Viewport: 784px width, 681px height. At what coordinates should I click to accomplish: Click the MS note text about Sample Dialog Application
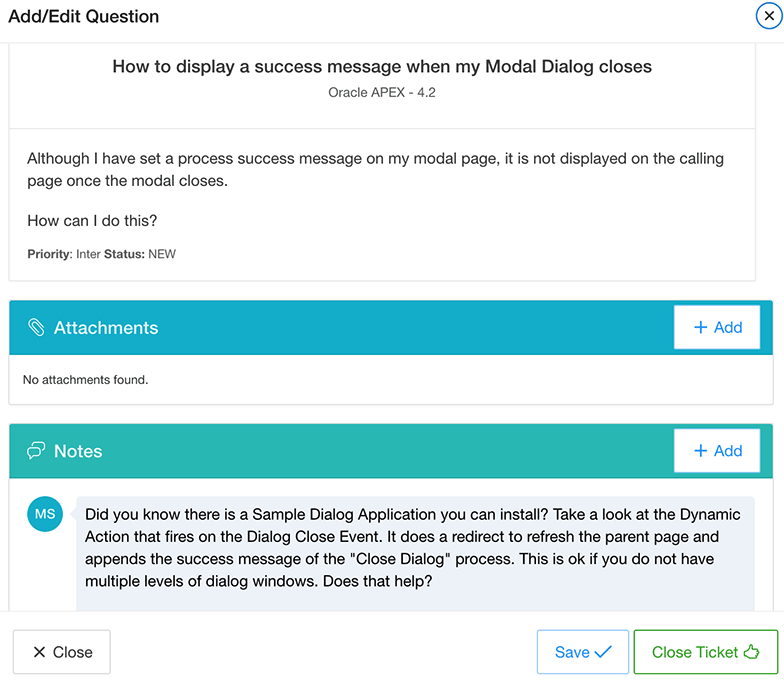(412, 548)
